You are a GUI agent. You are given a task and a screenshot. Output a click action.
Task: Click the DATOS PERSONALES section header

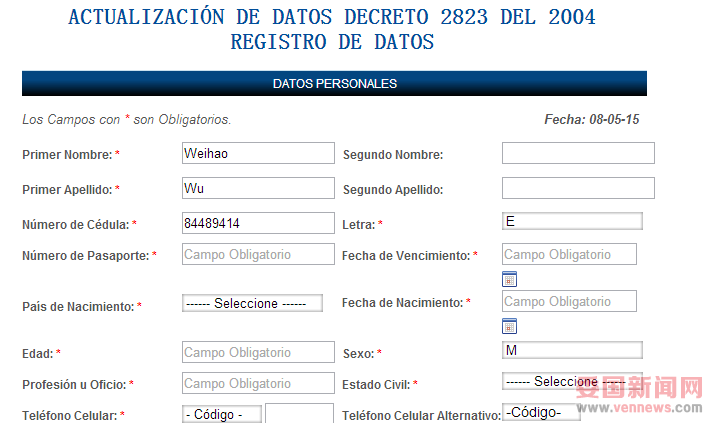click(x=334, y=83)
